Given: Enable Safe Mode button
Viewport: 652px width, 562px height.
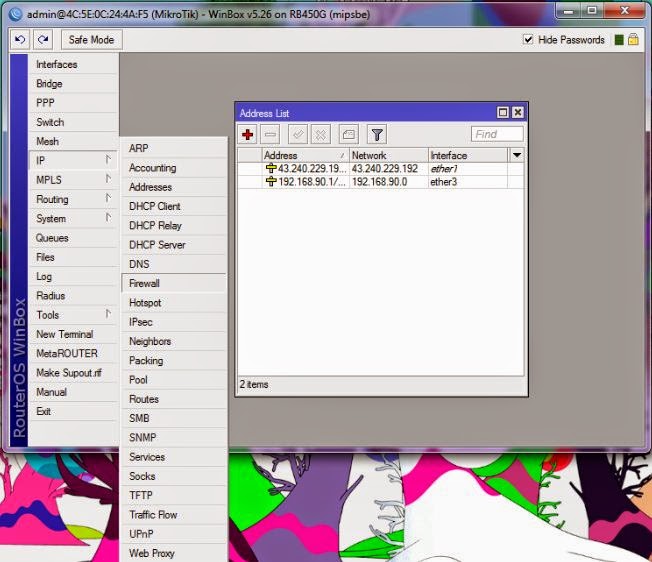Looking at the screenshot, I should coord(91,40).
